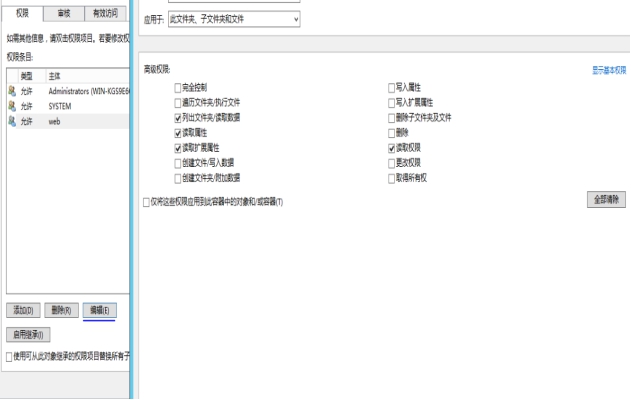Check 删除子文件夹及文件 permission
This screenshot has height=400, width=631.
391,118
